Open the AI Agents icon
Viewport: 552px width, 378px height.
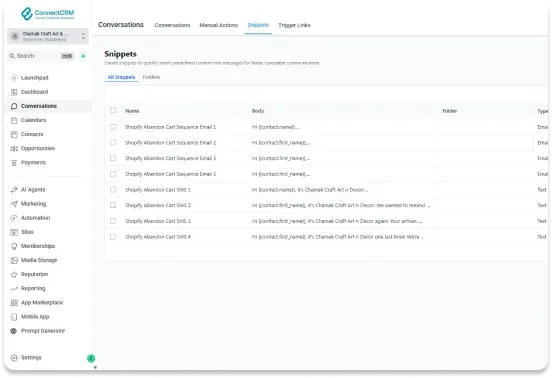tap(14, 190)
